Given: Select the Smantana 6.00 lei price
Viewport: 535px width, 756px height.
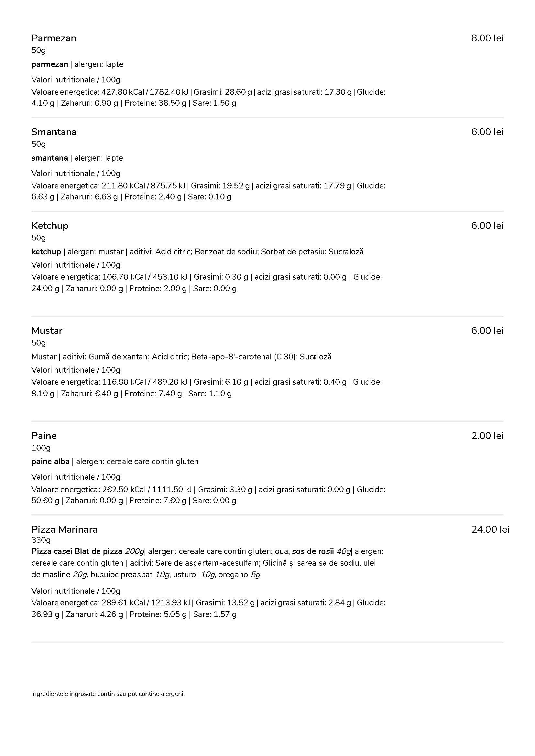Looking at the screenshot, I should pos(487,132).
